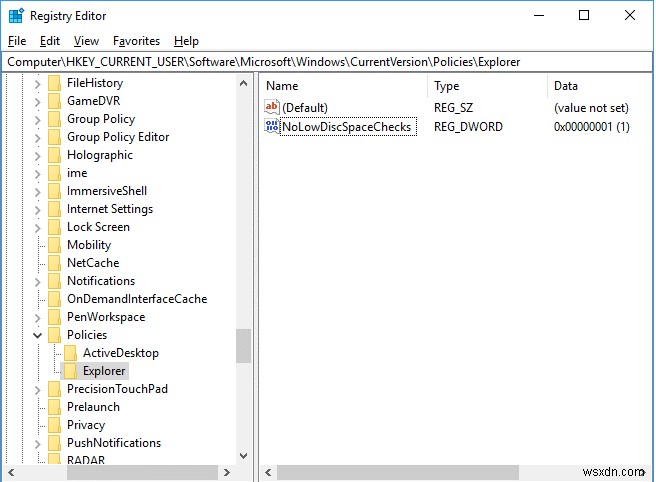This screenshot has height=482, width=656.
Task: Click the OnDemandInterfaceCache folder icon
Action: point(54,299)
